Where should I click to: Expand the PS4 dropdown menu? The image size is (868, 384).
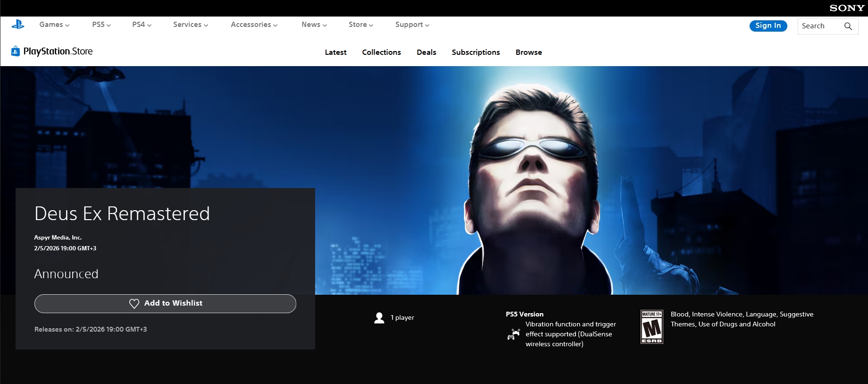pos(142,25)
